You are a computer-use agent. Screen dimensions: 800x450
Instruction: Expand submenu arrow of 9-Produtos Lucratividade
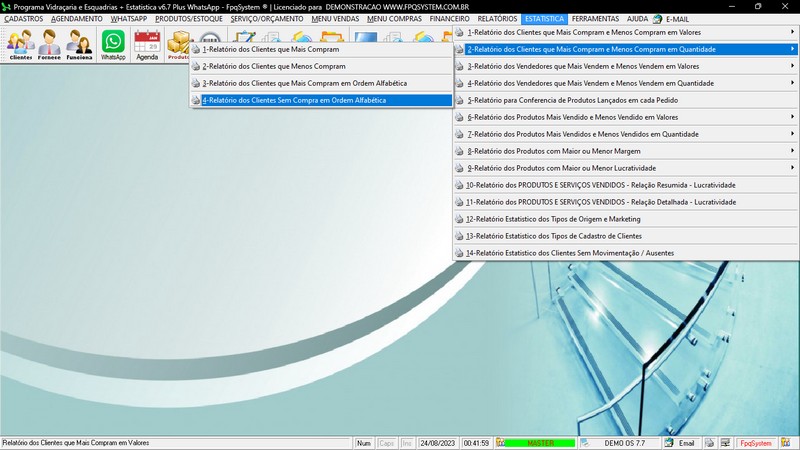(x=792, y=168)
